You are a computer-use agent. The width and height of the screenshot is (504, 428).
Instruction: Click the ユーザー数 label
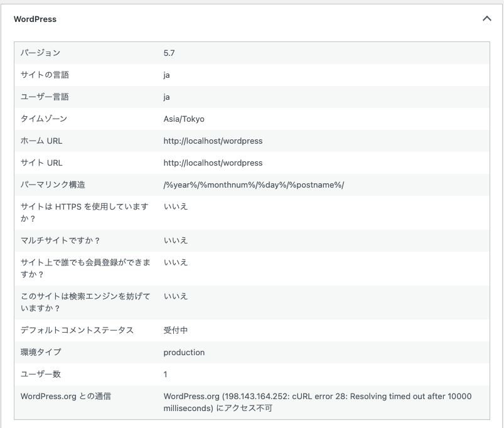point(41,374)
